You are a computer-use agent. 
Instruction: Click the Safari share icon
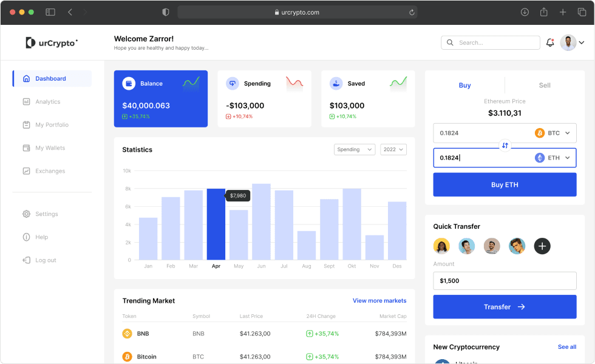[x=544, y=12]
